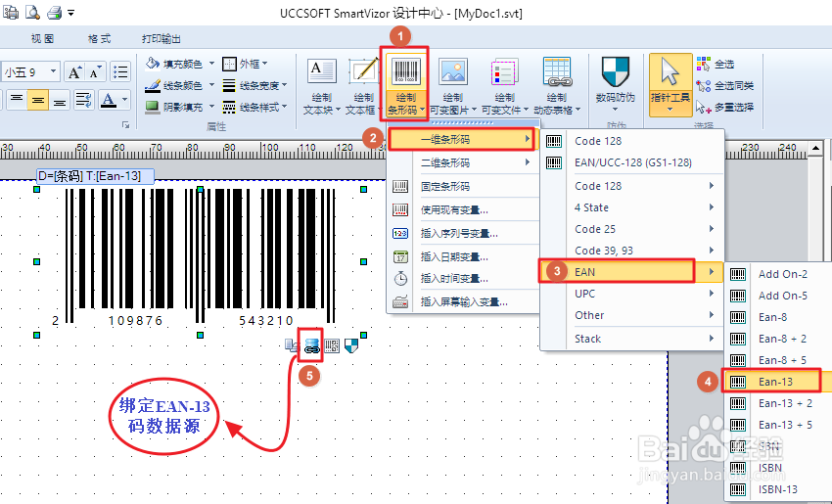Click the printer icon in quick access toolbar
Screen dimensions: 832x504
54,12
